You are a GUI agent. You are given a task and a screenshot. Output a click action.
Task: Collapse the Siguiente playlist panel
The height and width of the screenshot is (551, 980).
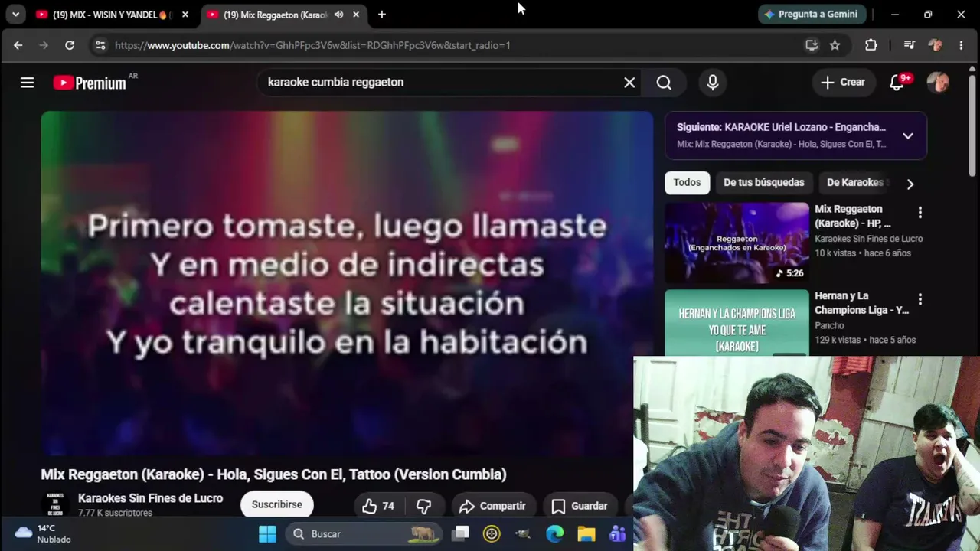908,135
